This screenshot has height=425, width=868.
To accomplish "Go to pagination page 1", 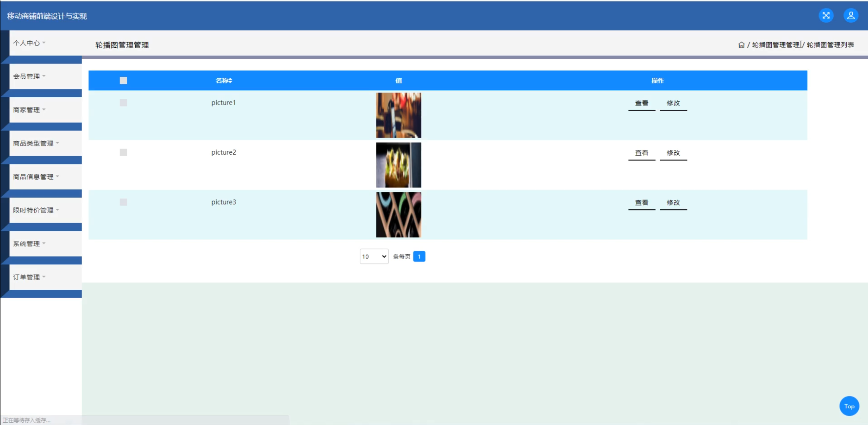I will point(419,256).
